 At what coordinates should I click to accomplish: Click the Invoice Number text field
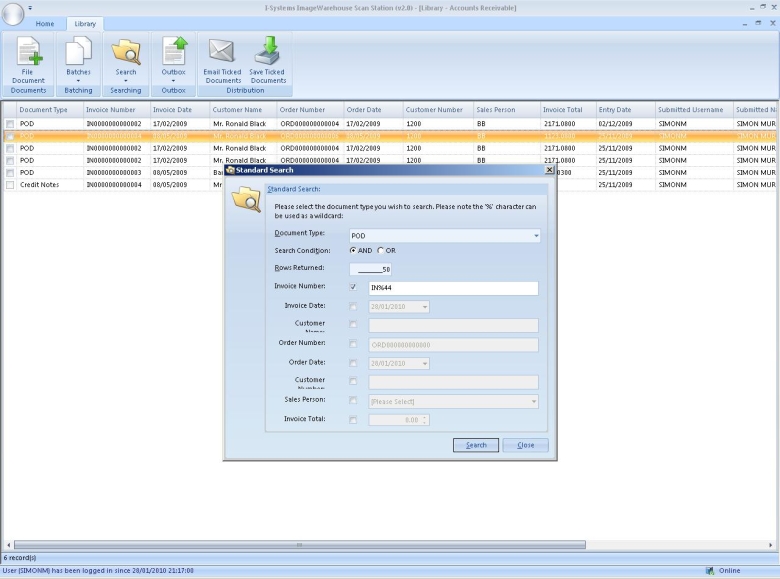(x=453, y=288)
